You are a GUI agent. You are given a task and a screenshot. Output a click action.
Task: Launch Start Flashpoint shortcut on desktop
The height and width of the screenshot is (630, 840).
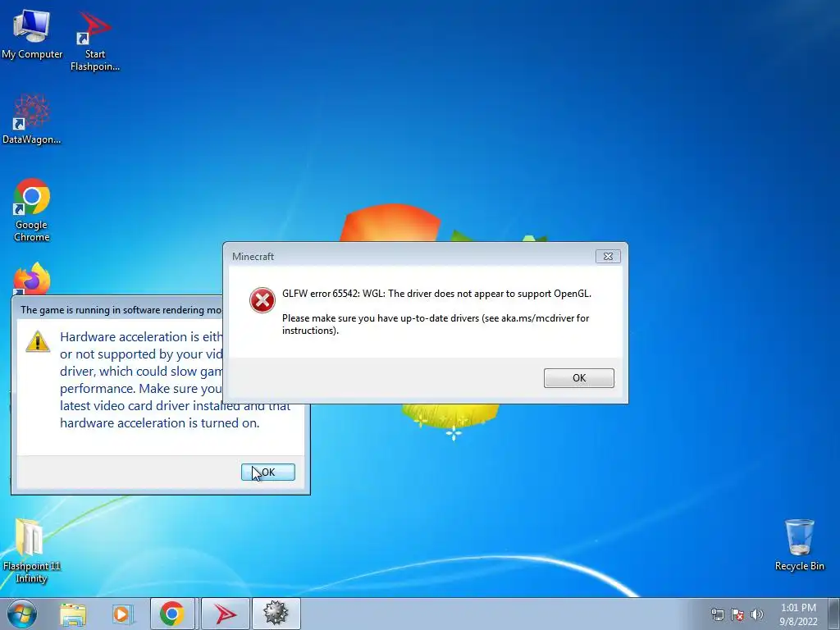point(95,41)
